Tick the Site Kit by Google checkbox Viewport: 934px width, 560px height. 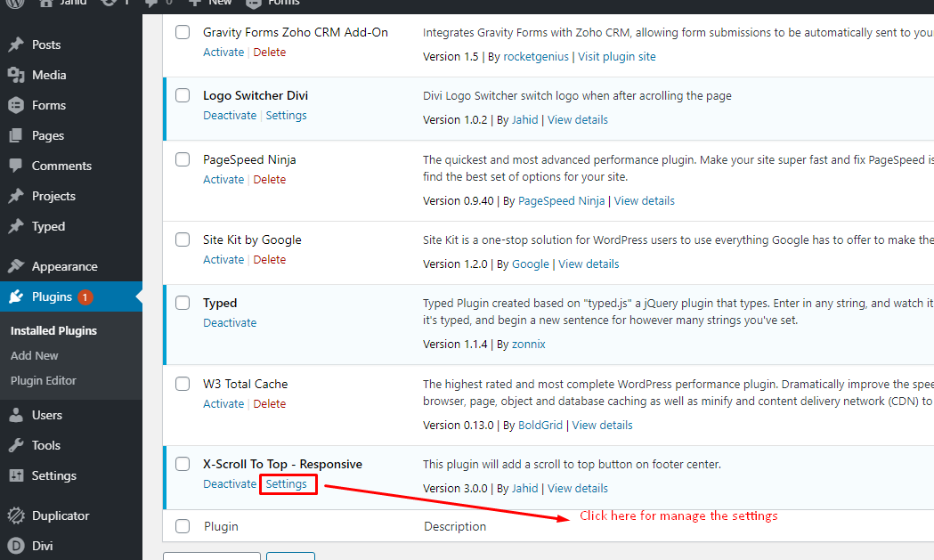[x=183, y=239]
